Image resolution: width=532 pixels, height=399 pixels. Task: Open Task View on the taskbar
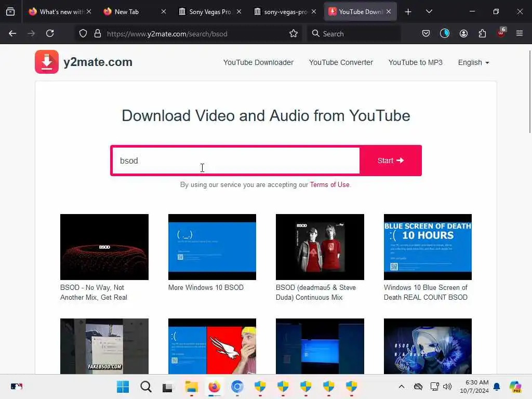168,387
